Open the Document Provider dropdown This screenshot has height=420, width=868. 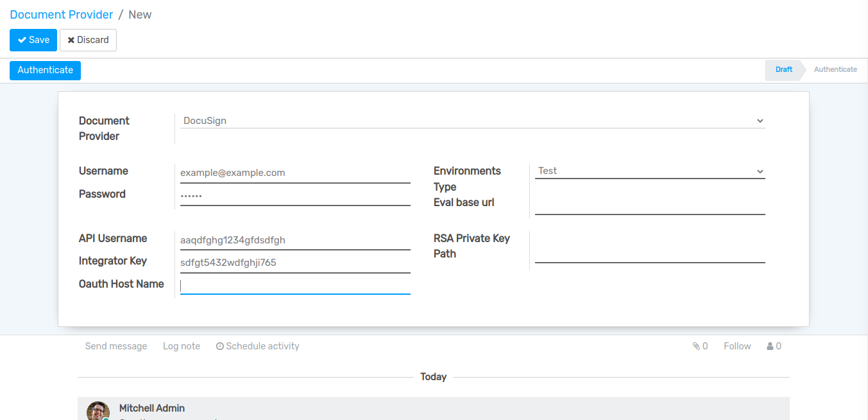point(472,121)
